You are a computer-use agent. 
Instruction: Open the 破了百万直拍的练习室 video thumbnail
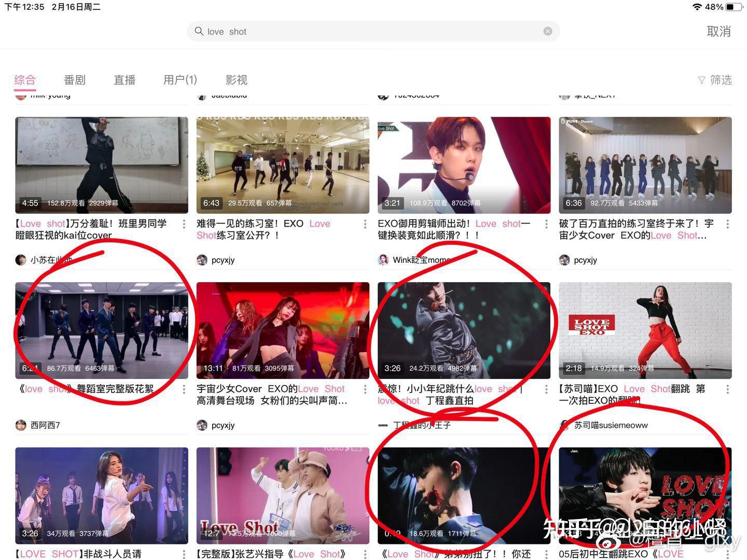point(645,165)
